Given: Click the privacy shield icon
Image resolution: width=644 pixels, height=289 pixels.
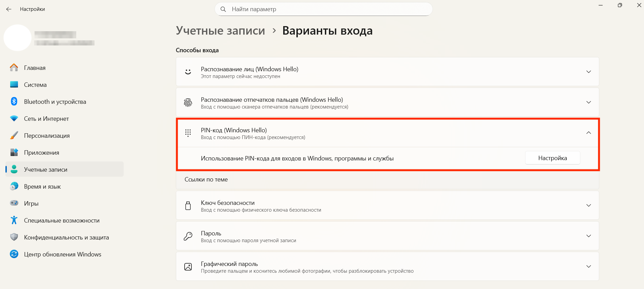Looking at the screenshot, I should (x=14, y=237).
